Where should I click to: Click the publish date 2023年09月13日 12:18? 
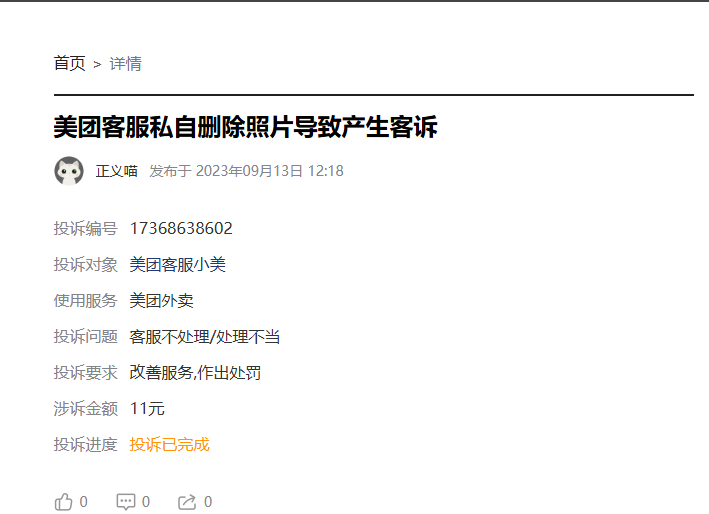[269, 171]
